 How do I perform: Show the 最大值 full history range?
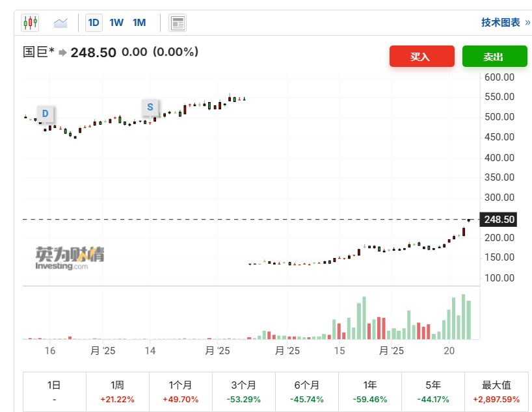(496, 391)
